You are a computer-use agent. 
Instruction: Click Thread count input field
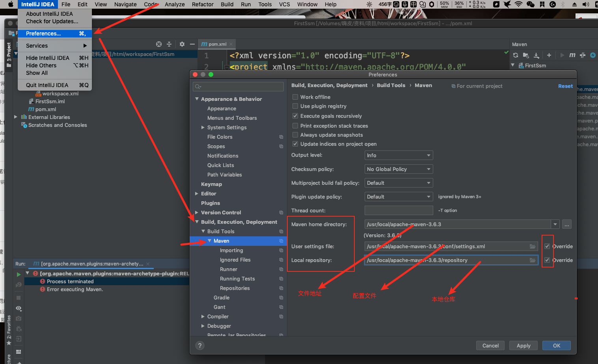(399, 210)
